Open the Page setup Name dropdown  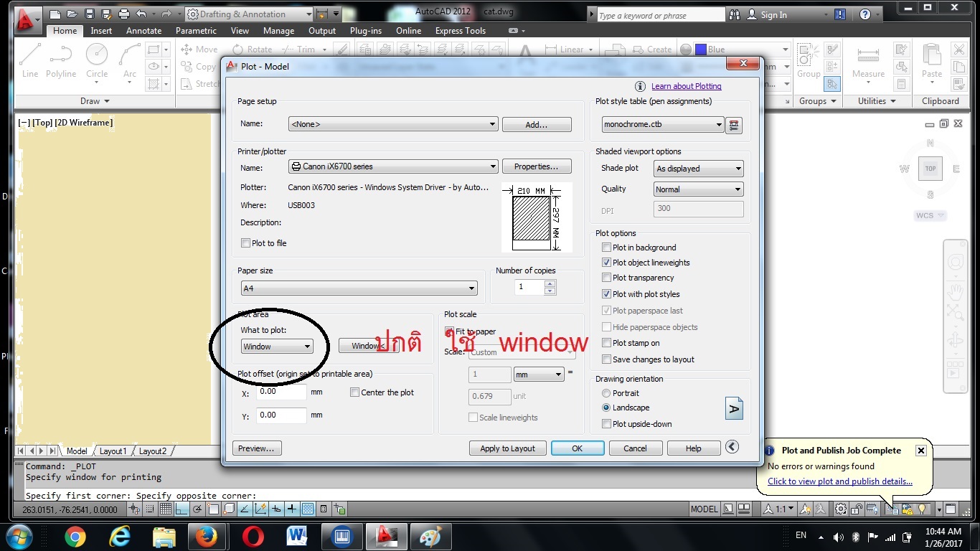tap(393, 124)
